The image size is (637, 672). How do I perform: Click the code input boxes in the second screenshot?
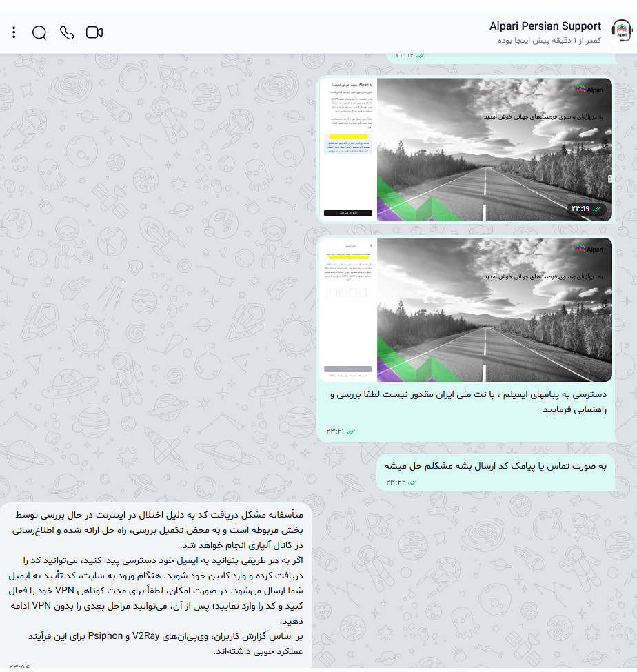click(x=347, y=293)
